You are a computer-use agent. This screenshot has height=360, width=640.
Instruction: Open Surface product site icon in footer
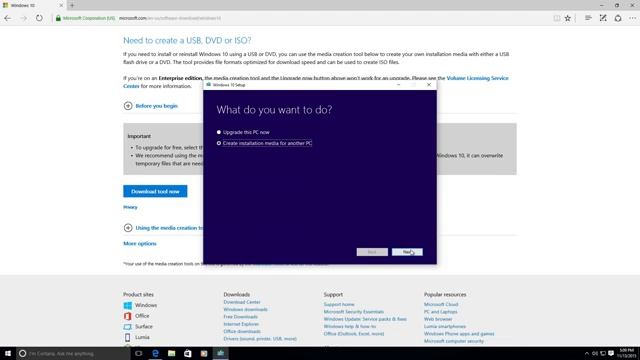click(x=127, y=327)
